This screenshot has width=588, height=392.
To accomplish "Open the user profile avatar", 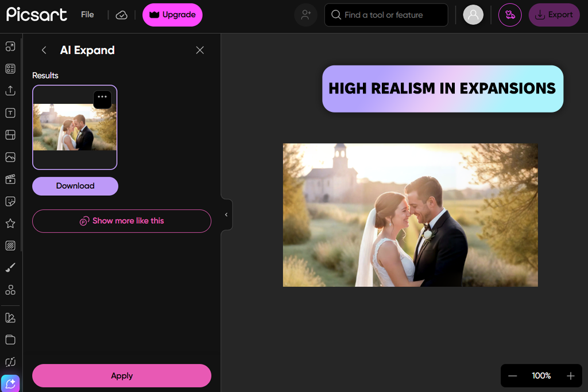I will click(473, 15).
